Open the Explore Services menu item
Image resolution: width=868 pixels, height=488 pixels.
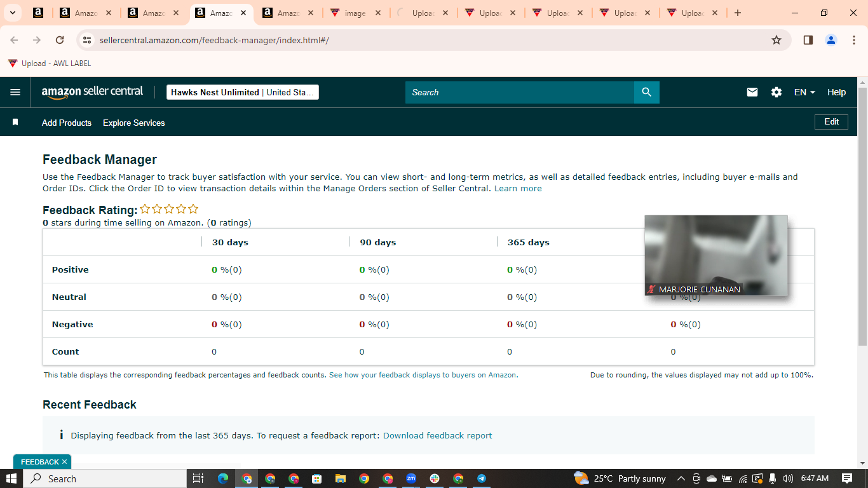tap(134, 123)
